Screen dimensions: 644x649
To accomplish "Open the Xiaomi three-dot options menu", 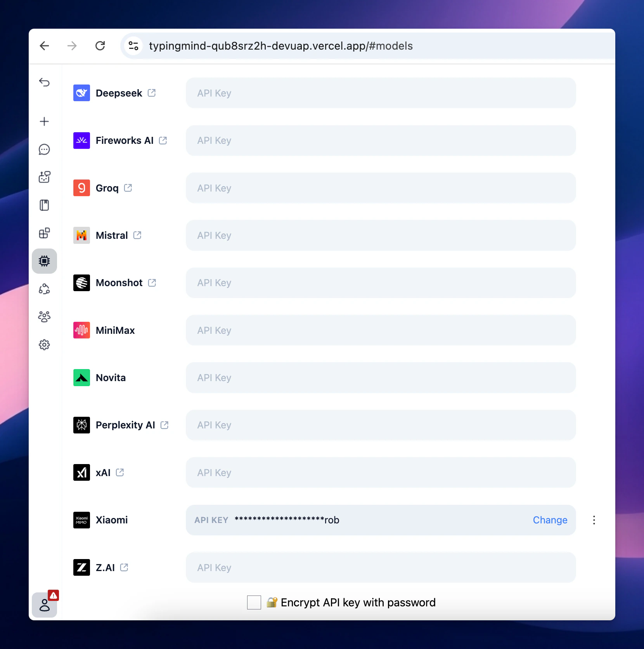I will [594, 520].
